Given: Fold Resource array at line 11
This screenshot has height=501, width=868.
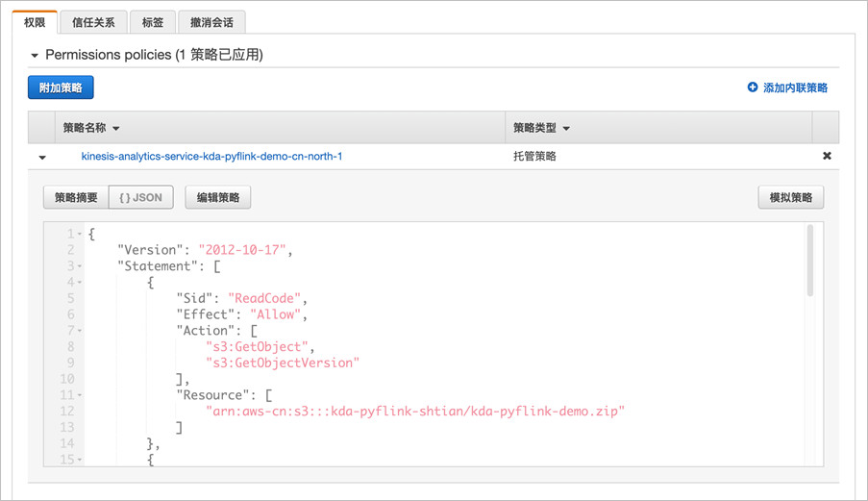Looking at the screenshot, I should tap(80, 395).
